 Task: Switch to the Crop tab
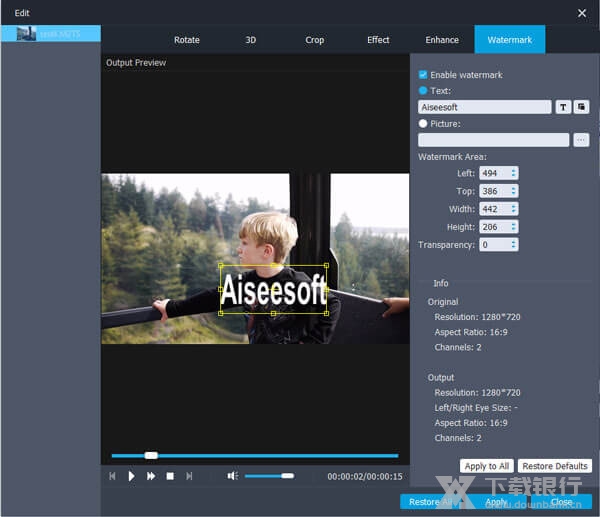pyautogui.click(x=314, y=40)
